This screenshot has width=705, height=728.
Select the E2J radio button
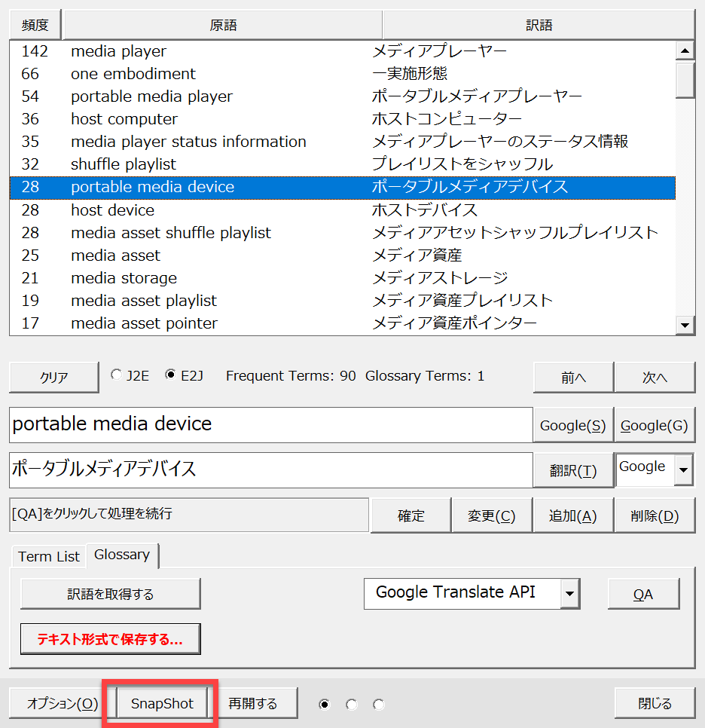[x=170, y=375]
